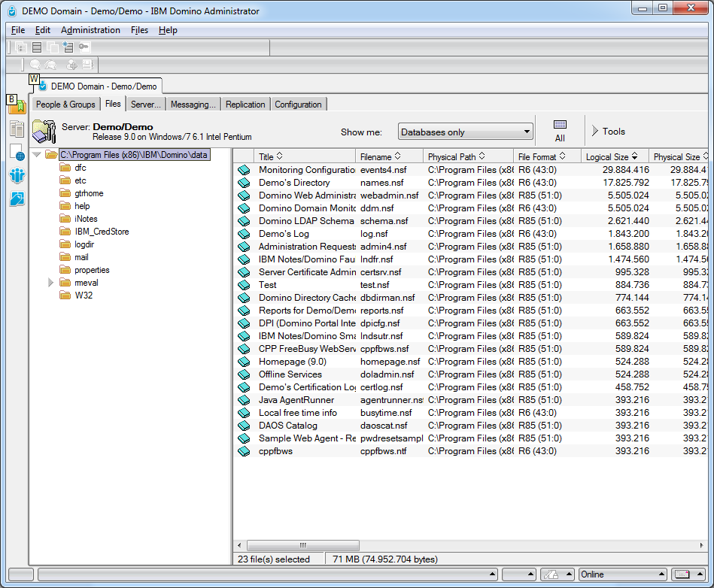
Task: Expand the rmeval folder in the tree
Action: click(51, 283)
